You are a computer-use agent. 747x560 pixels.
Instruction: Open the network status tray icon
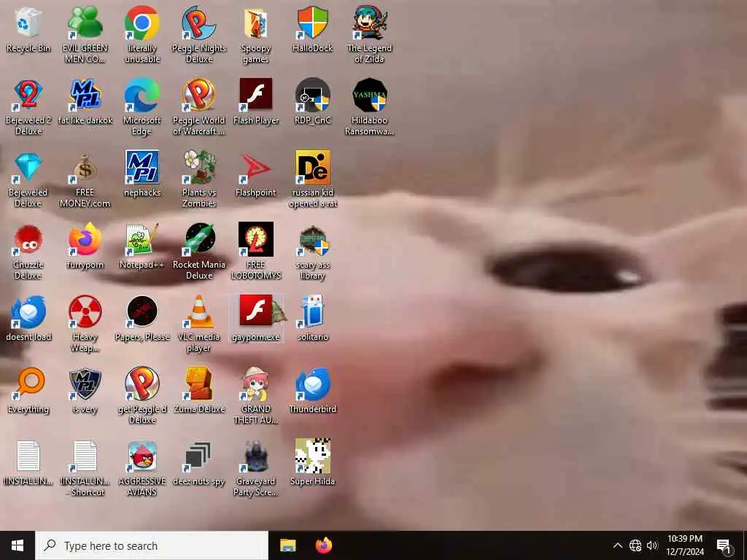[x=635, y=545]
